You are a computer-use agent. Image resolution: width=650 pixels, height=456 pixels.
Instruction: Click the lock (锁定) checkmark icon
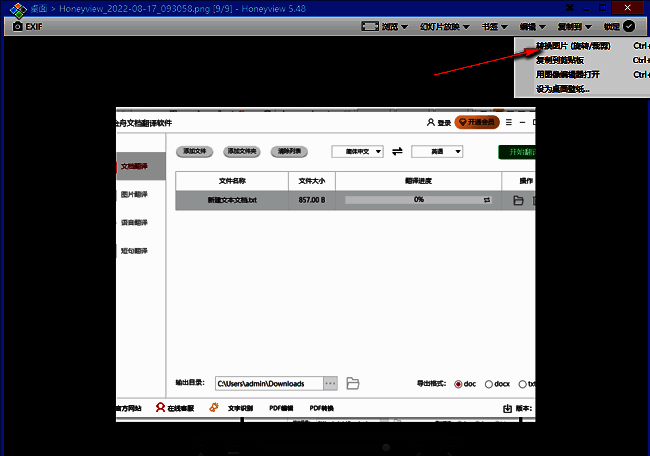(629, 27)
